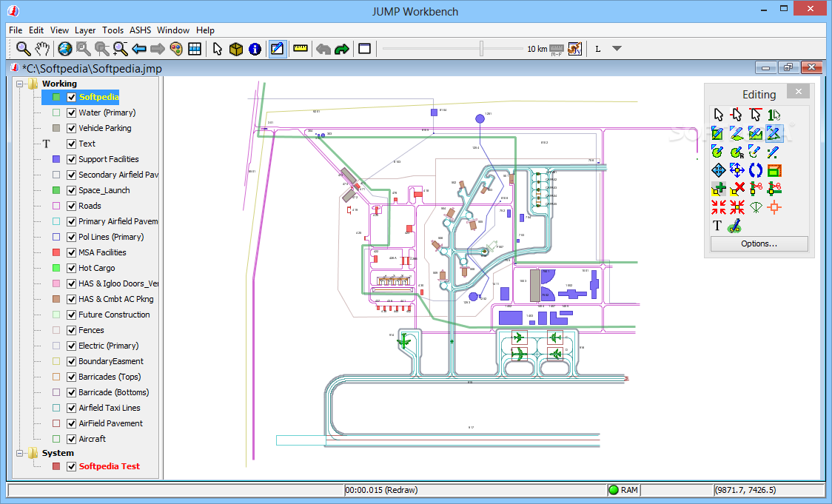Select the Pan hand tool
The width and height of the screenshot is (832, 504).
42,49
